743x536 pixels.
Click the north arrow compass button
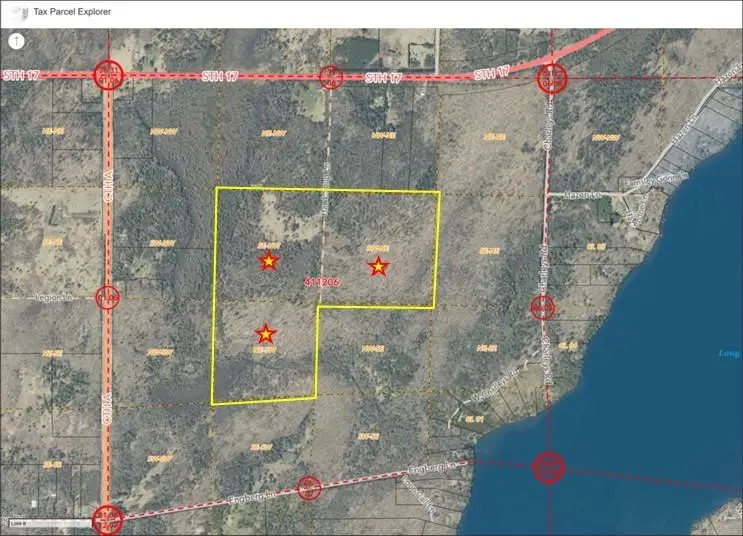tap(17, 42)
